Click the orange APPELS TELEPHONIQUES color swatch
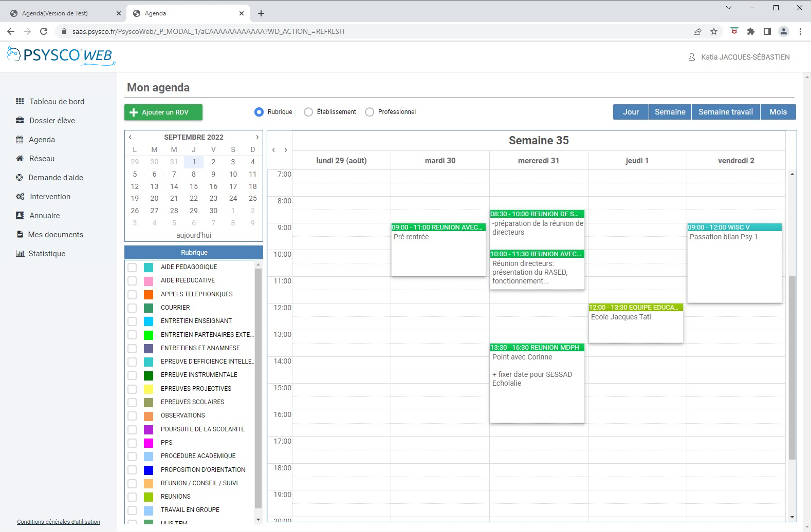Screen dimensions: 811x532 tap(149, 295)
